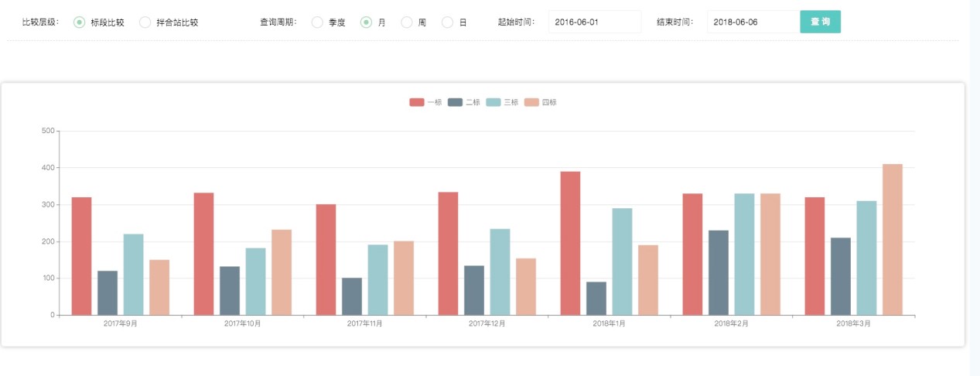Click the 起始时间 date field
Image resolution: width=980 pixels, height=376 pixels.
(594, 22)
